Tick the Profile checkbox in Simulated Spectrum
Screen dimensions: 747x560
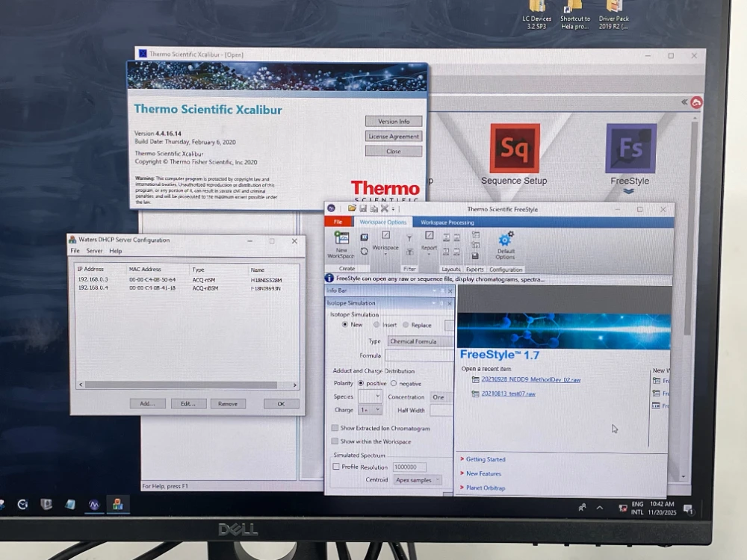pos(335,467)
